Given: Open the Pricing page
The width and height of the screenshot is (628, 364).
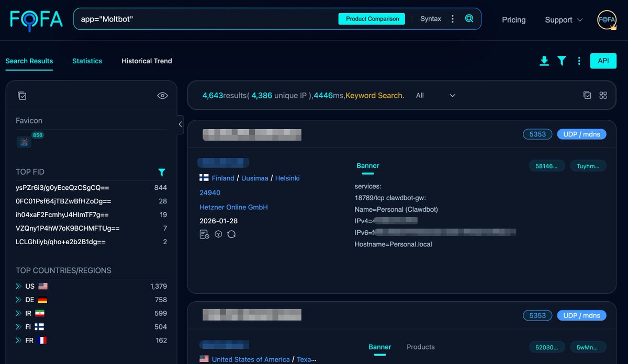Looking at the screenshot, I should point(513,20).
